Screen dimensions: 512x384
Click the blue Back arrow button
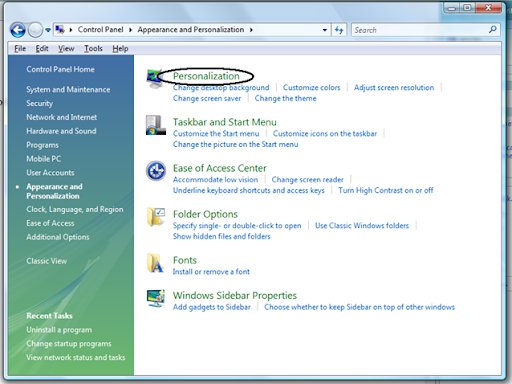pyautogui.click(x=18, y=30)
